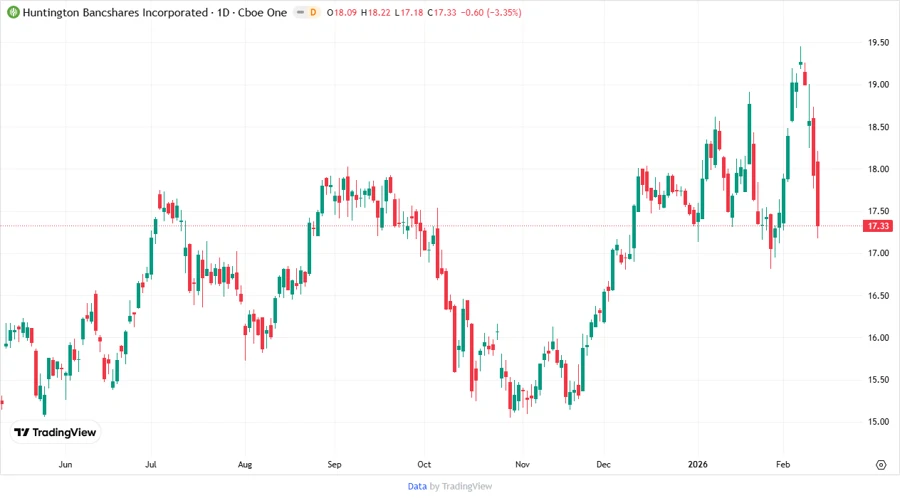Click the TradingView logo badge
Viewport: 900px width, 498px height.
tap(56, 432)
